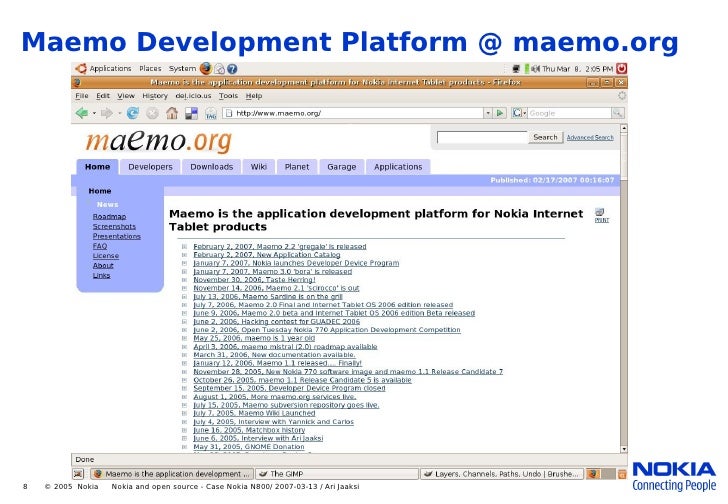Viewport: 728px width, 504px height.
Task: Click the Google search box in toolbar
Action: pyautogui.click(x=569, y=113)
